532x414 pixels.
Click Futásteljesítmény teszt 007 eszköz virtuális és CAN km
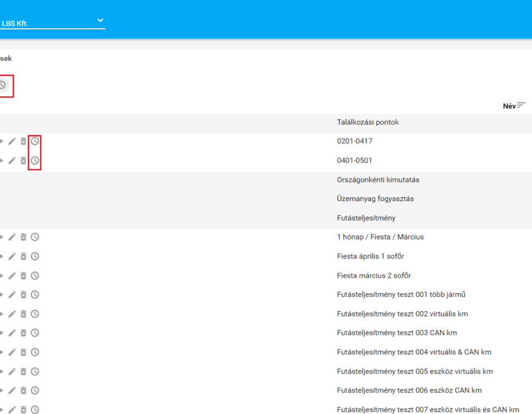pos(428,410)
